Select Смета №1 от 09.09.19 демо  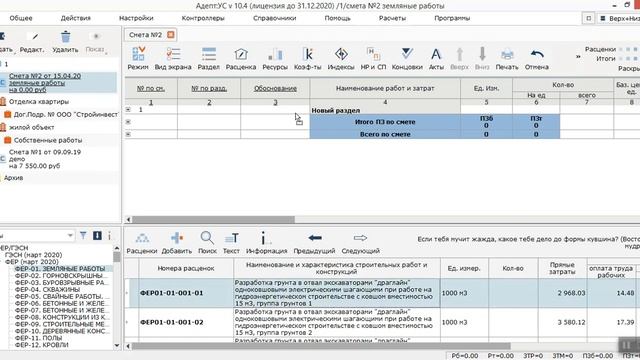coord(44,159)
